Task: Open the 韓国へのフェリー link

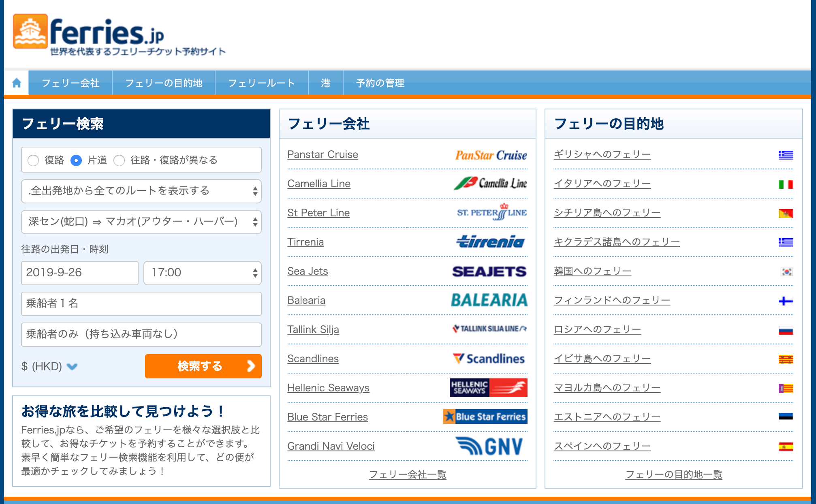Action: pyautogui.click(x=592, y=271)
